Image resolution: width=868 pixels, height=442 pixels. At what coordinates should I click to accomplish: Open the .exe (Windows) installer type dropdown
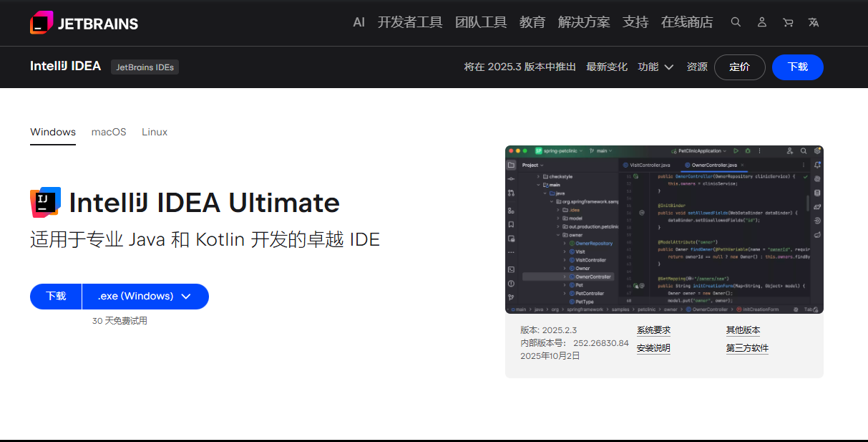(x=145, y=297)
